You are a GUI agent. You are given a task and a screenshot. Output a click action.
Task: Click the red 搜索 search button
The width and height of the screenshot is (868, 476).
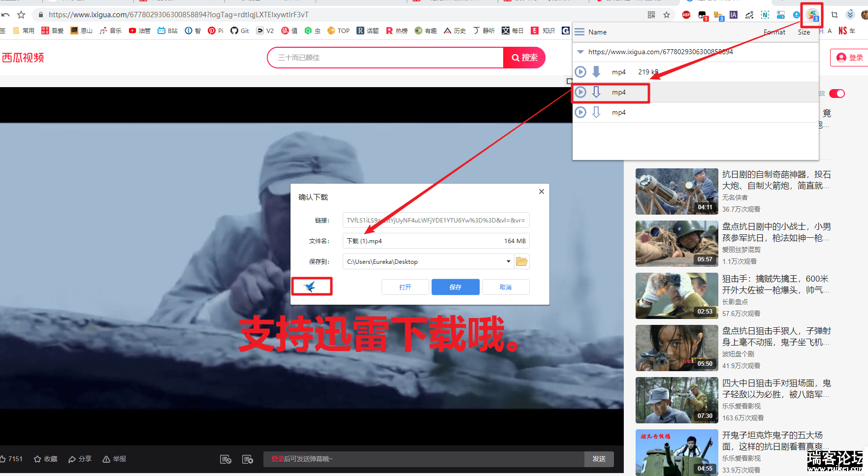click(524, 58)
